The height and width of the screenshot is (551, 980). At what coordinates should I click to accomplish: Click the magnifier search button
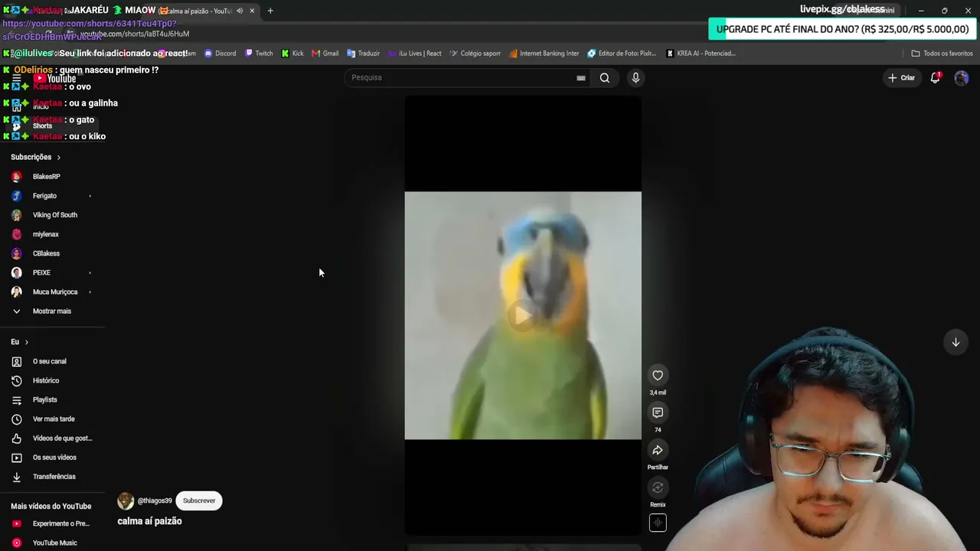point(605,77)
